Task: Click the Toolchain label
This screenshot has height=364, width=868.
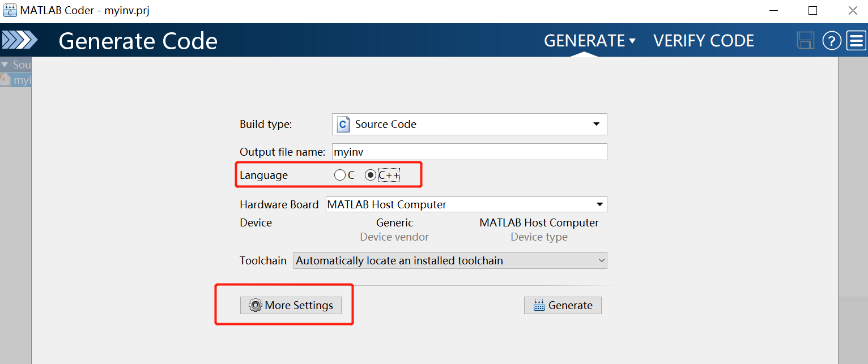Action: [x=263, y=261]
